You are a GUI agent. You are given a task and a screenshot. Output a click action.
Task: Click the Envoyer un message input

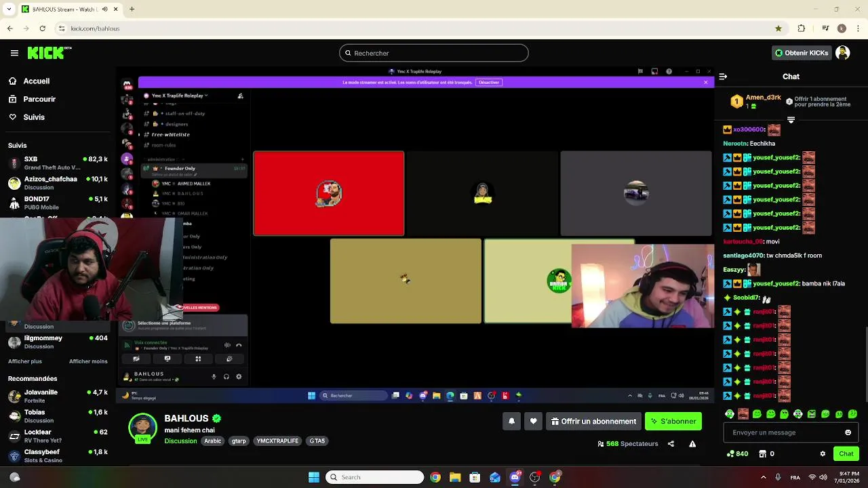[791, 432]
